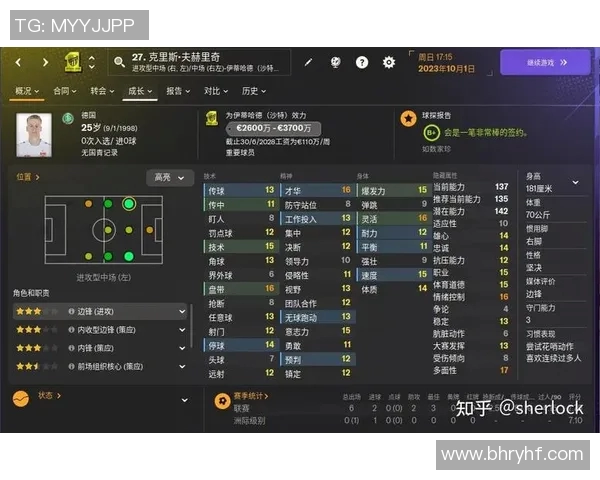Click info icon beside 内收型边锋
600x480 pixels.
tap(71, 330)
